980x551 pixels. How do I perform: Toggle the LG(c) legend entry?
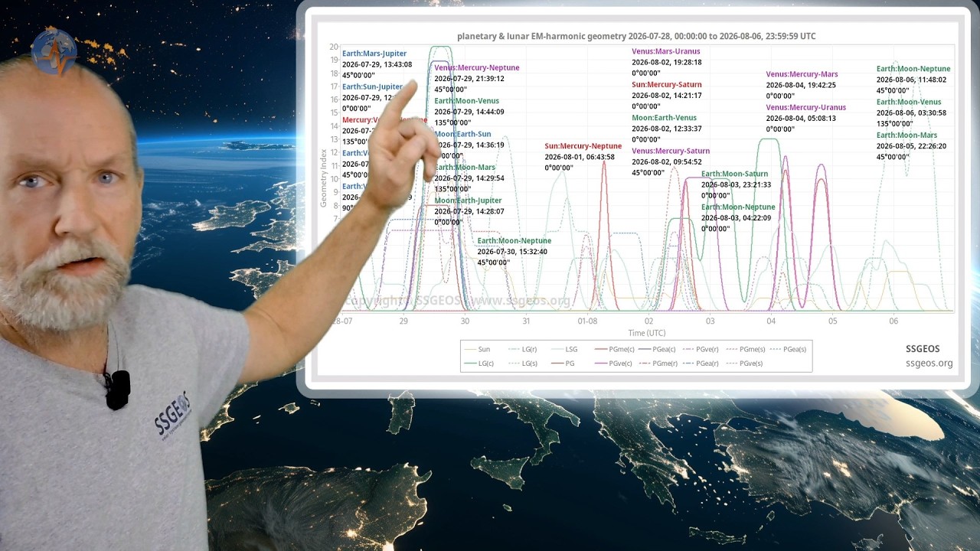479,363
